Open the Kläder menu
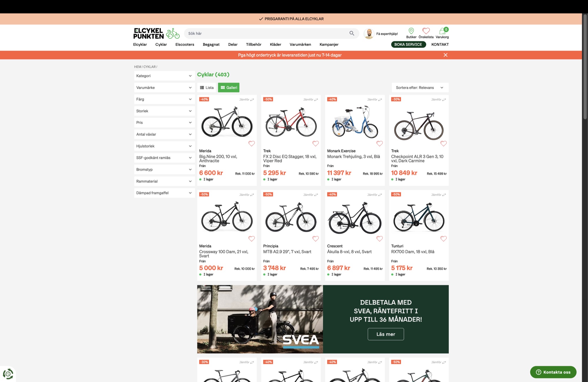This screenshot has width=588, height=382. tap(275, 44)
